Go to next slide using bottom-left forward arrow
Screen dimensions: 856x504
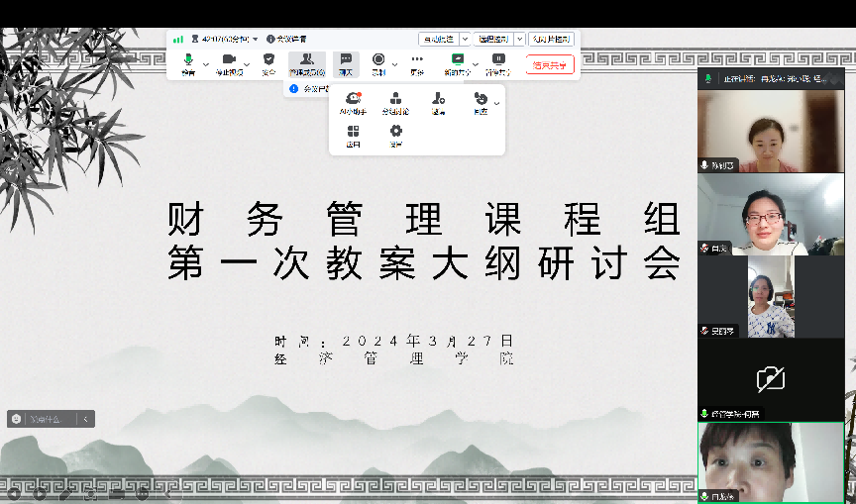tap(39, 492)
